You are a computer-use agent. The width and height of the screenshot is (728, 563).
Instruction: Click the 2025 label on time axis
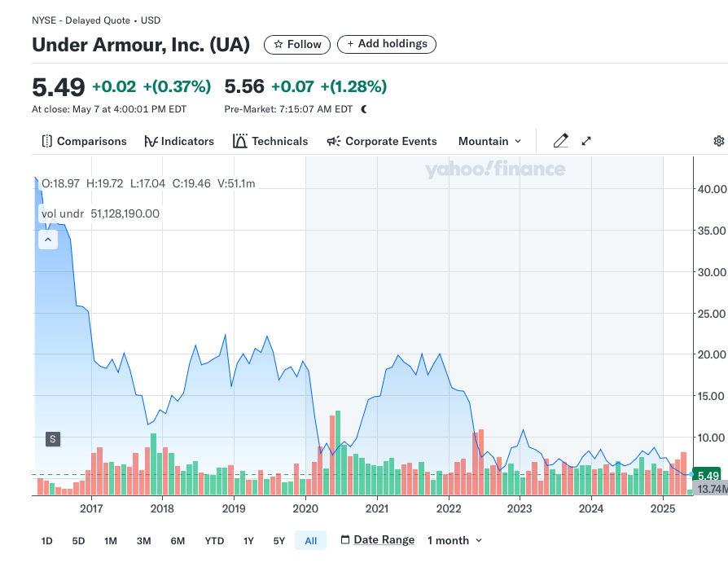(663, 508)
